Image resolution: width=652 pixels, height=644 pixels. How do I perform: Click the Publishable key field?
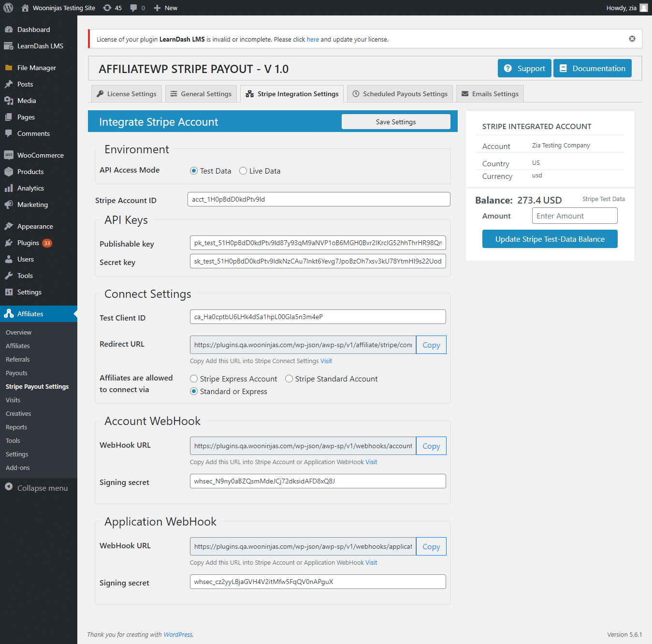318,243
